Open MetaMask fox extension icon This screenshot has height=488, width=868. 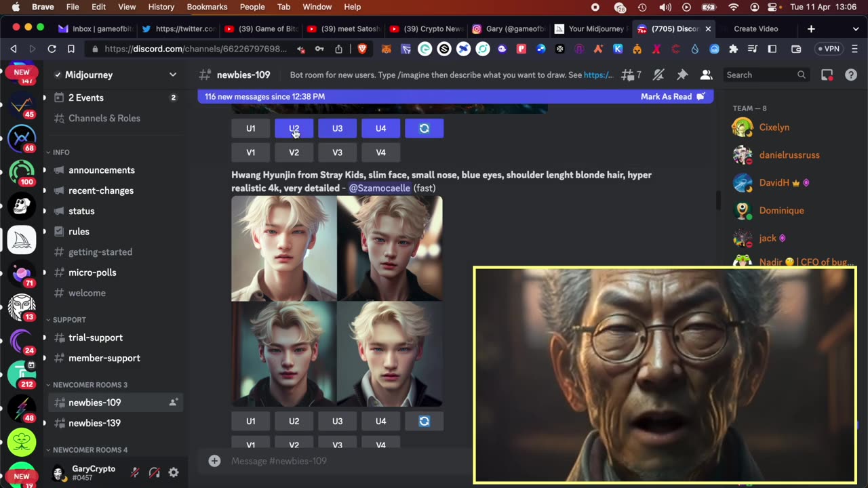386,49
